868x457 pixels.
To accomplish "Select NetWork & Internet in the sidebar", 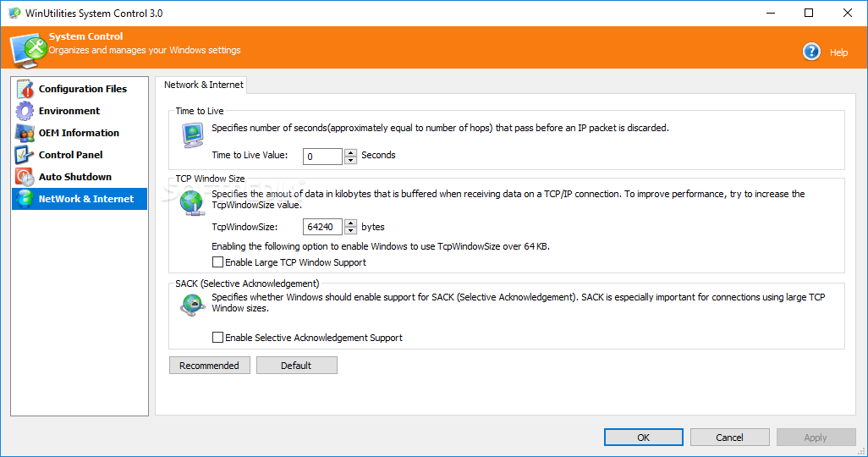I will pos(80,199).
